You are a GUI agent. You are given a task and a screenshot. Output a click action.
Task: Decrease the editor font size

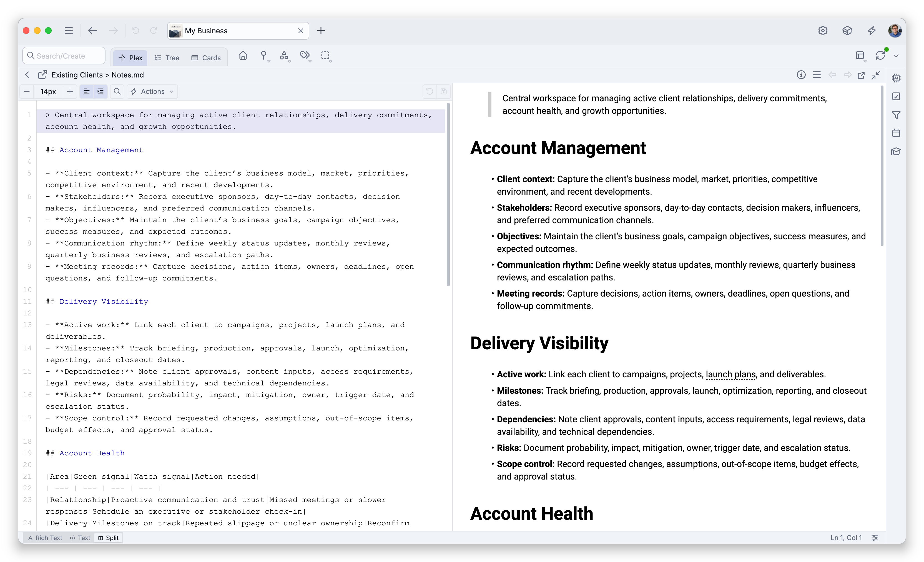coord(27,91)
